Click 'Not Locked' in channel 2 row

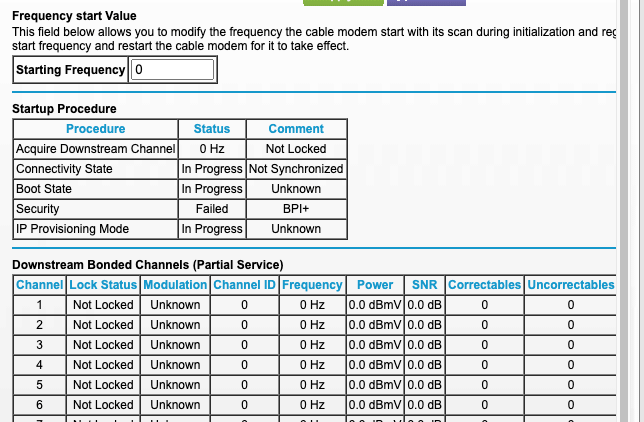pos(103,325)
